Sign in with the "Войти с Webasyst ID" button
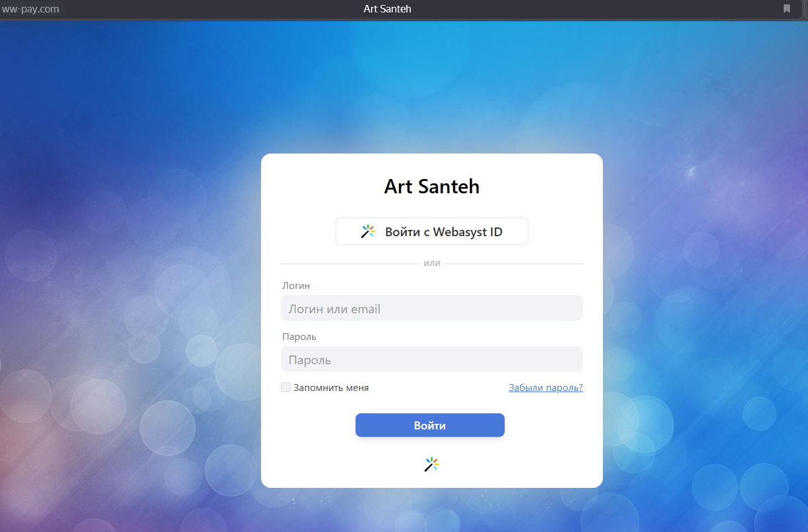Screen dimensions: 808x532 pyautogui.click(x=432, y=231)
